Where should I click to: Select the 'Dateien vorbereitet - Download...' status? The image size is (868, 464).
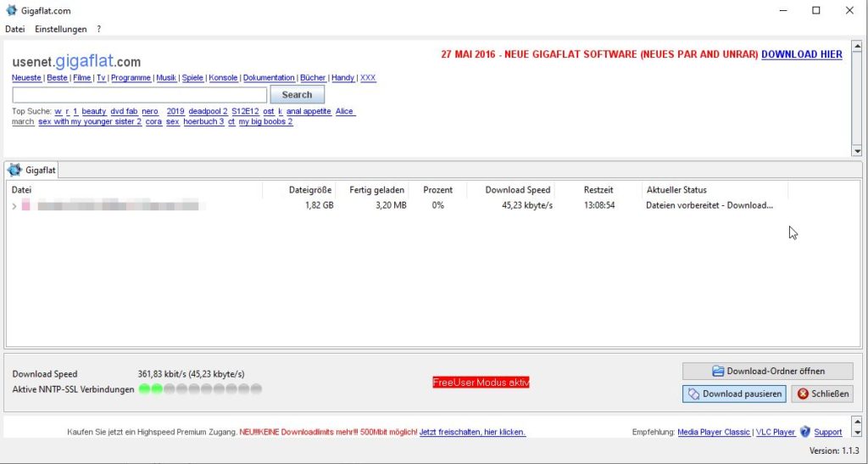pyautogui.click(x=709, y=205)
